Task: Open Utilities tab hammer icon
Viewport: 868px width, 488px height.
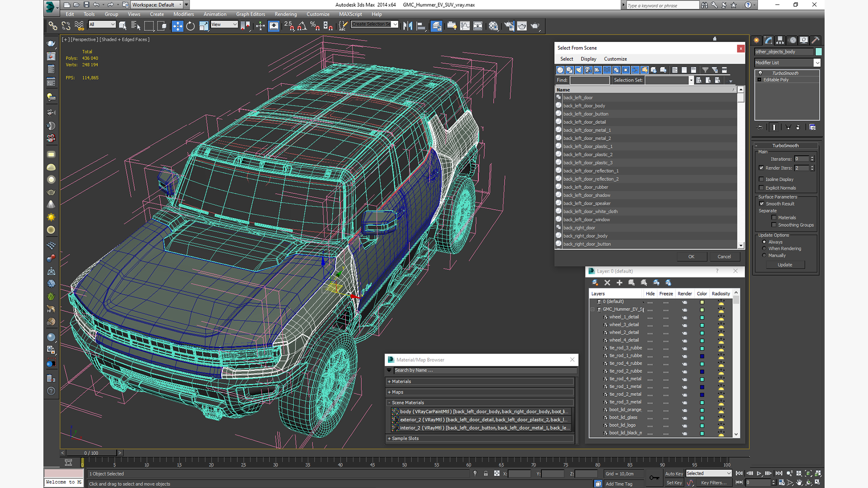Action: tap(815, 40)
